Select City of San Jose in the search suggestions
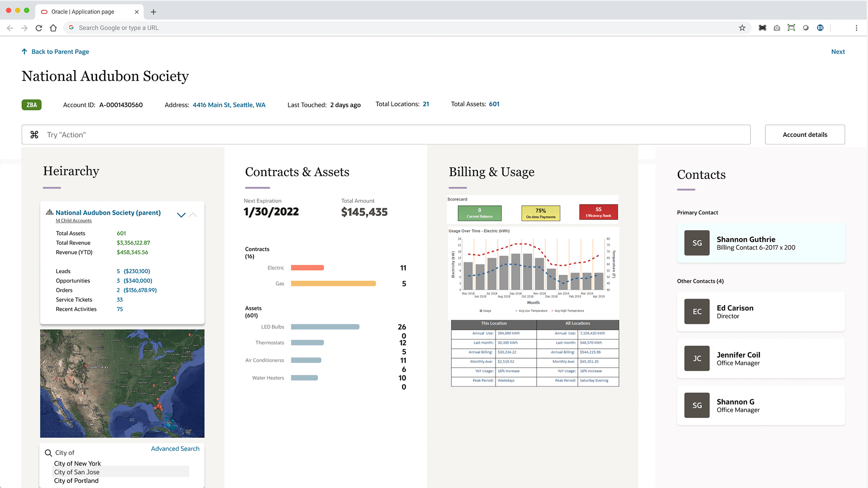 76,472
